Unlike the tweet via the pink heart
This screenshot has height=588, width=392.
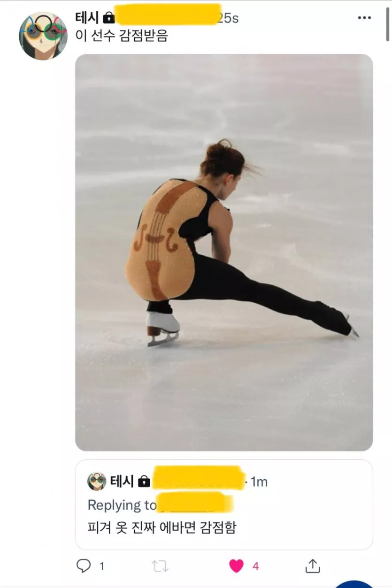(236, 566)
